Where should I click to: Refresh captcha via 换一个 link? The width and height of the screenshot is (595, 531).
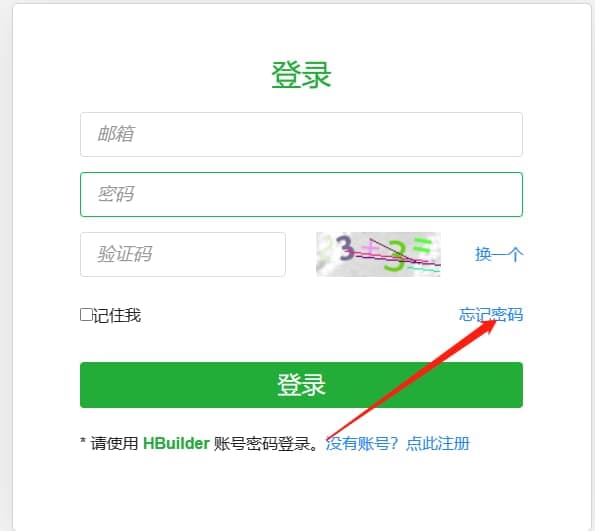[499, 254]
